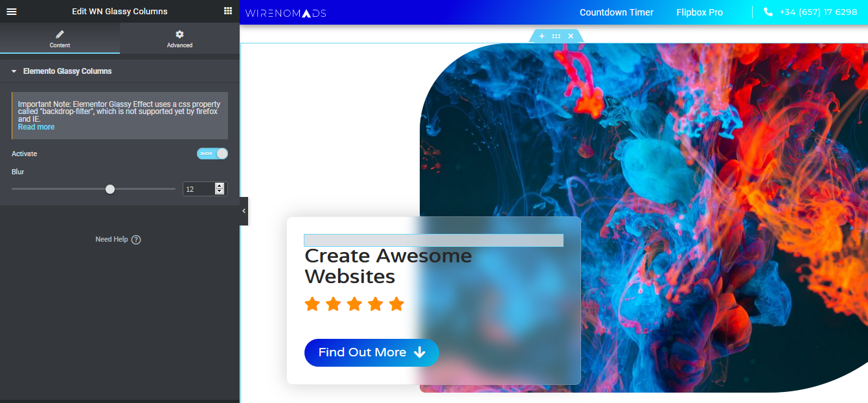
Task: Click the Create Awesome Websites heading
Action: point(389,266)
